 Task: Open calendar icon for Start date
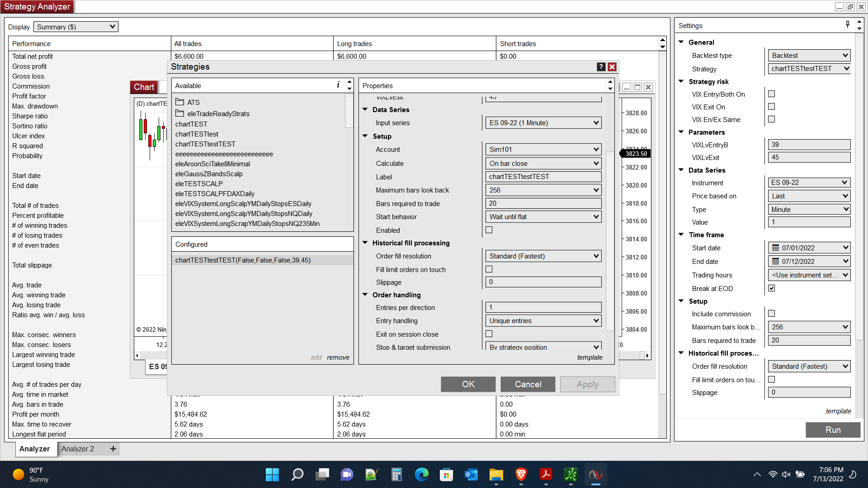pos(775,248)
